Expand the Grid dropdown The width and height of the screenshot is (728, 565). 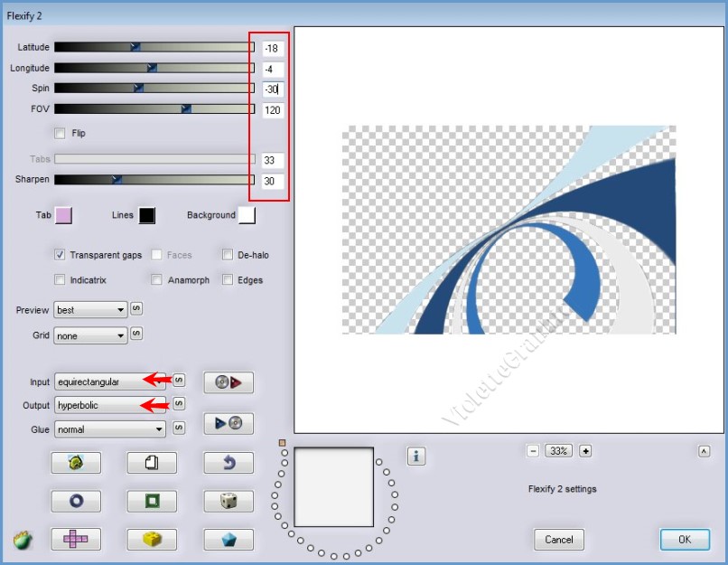coord(90,335)
